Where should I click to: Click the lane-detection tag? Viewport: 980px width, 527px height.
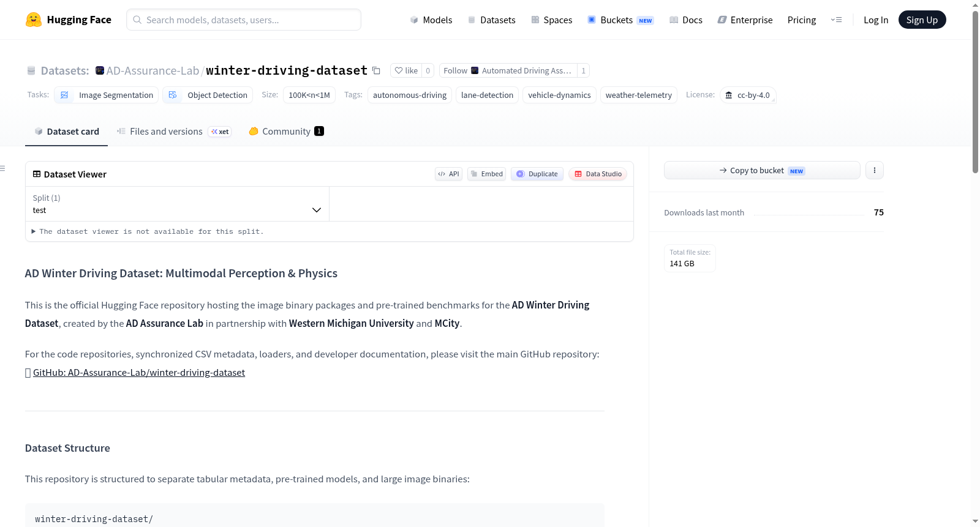[x=487, y=95]
